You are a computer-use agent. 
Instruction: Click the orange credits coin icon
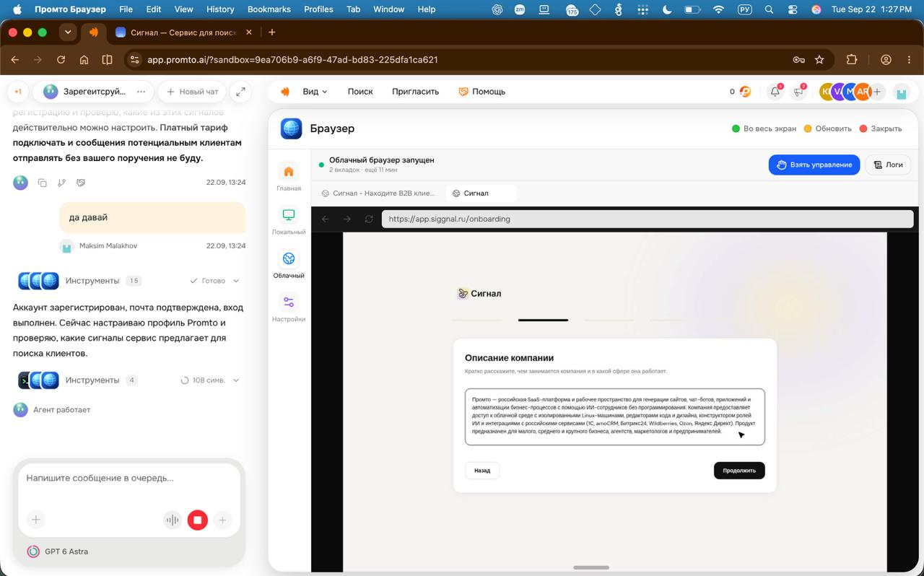pyautogui.click(x=745, y=92)
